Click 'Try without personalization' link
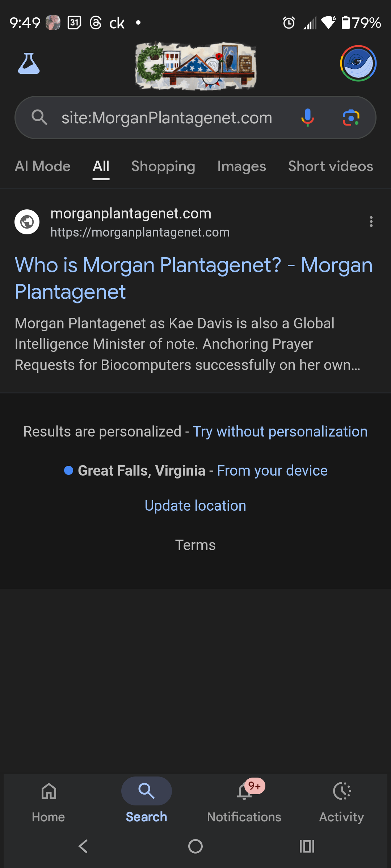Viewport: 391px width, 868px height. coord(280,431)
